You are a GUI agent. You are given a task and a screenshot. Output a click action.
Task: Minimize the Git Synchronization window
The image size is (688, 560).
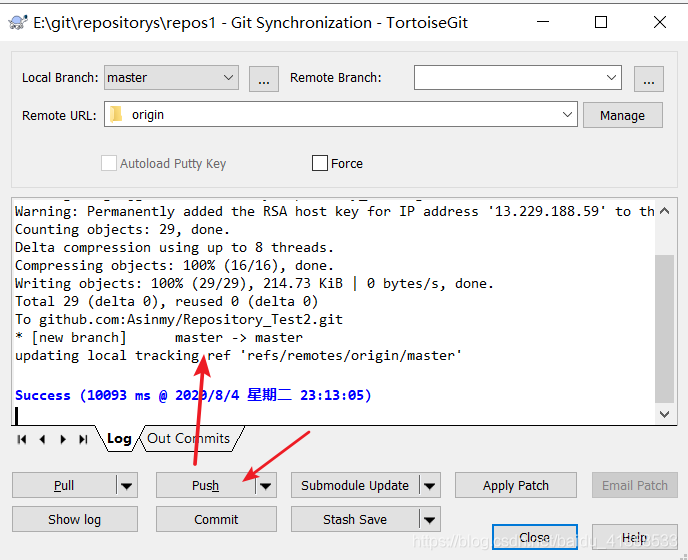point(543,22)
